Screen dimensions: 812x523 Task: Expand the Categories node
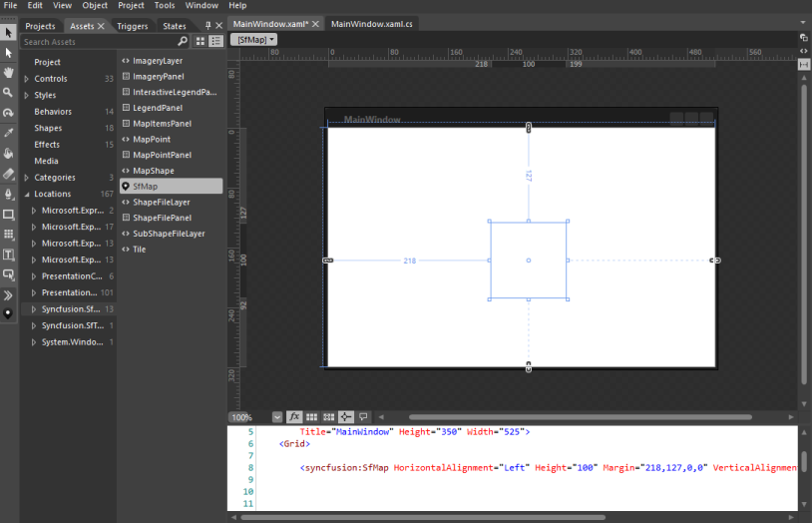pos(26,178)
